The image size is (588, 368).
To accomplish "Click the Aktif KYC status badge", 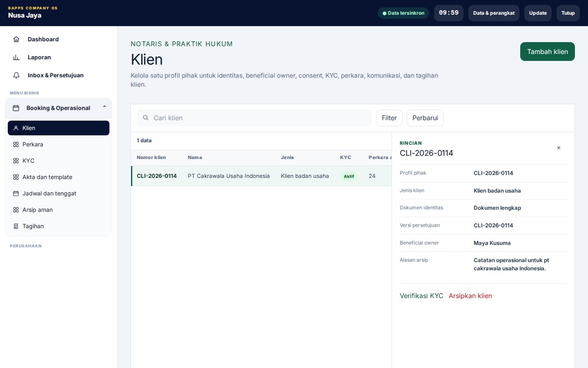I will pyautogui.click(x=349, y=176).
